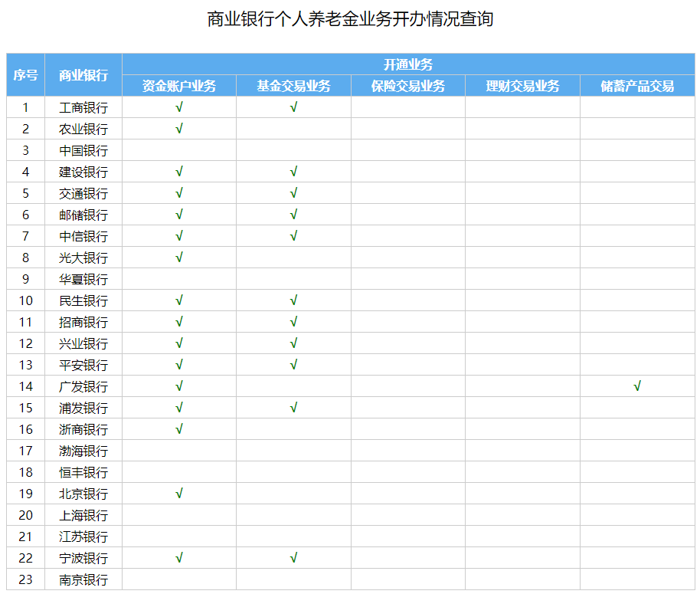Click 光大银行's 资金账户业务 check mark
700x594 pixels.
click(x=179, y=258)
